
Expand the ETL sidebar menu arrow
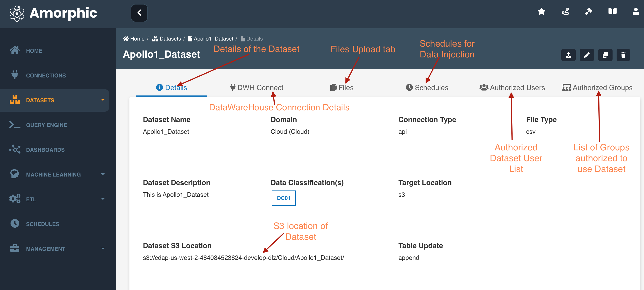pos(103,199)
